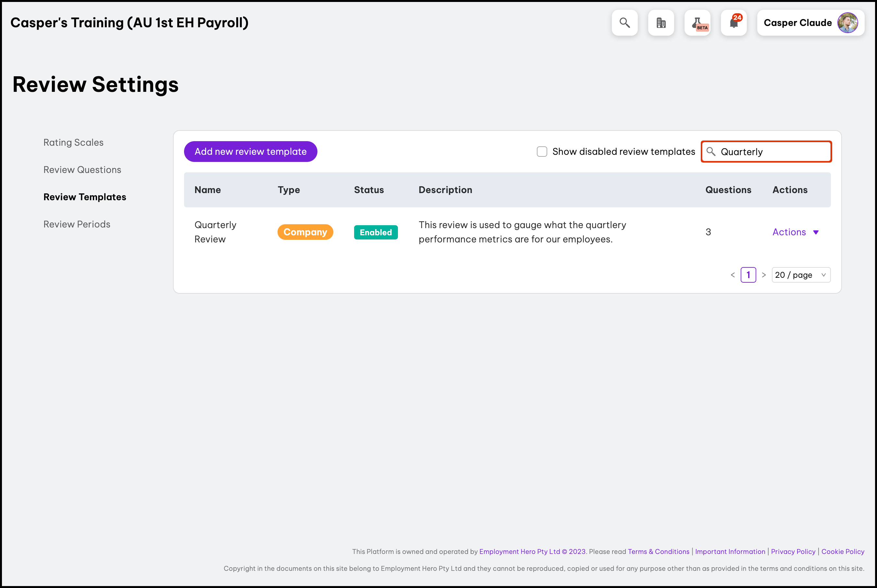Image resolution: width=877 pixels, height=588 pixels.
Task: Expand the Actions dropdown for Quarterly Review
Action: click(x=795, y=232)
